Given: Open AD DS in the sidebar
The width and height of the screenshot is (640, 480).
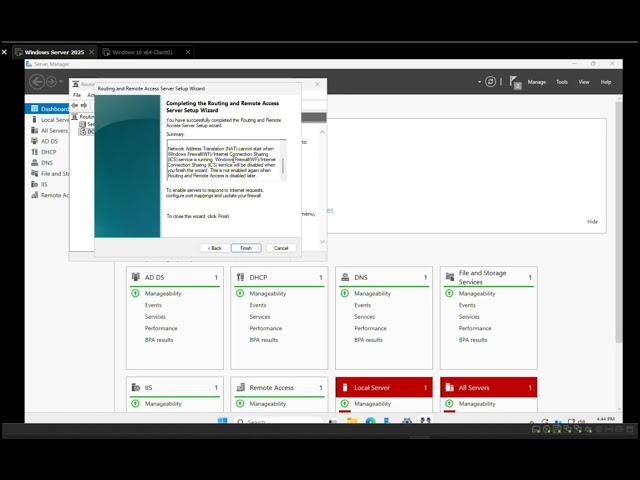Looking at the screenshot, I should tap(47, 141).
